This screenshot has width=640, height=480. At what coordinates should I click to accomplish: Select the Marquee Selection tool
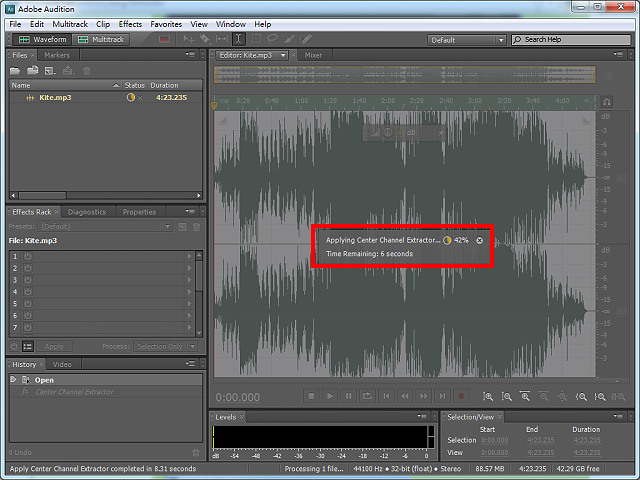point(256,39)
